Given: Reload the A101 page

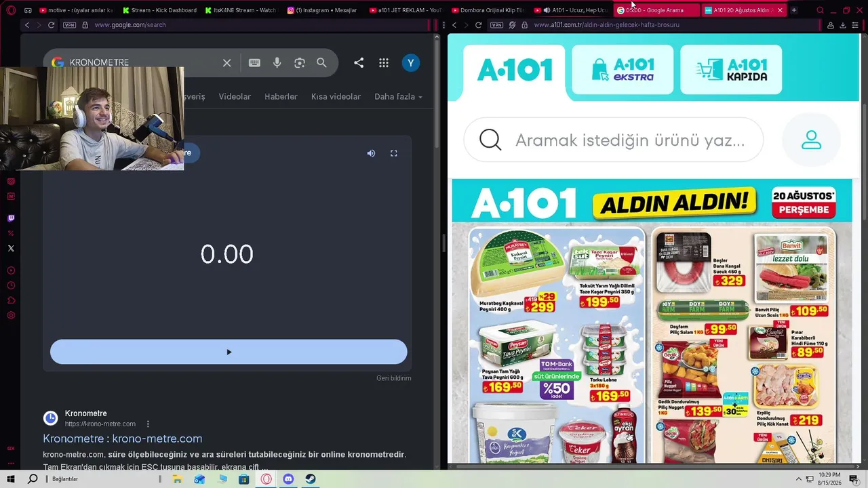Looking at the screenshot, I should [x=478, y=25].
